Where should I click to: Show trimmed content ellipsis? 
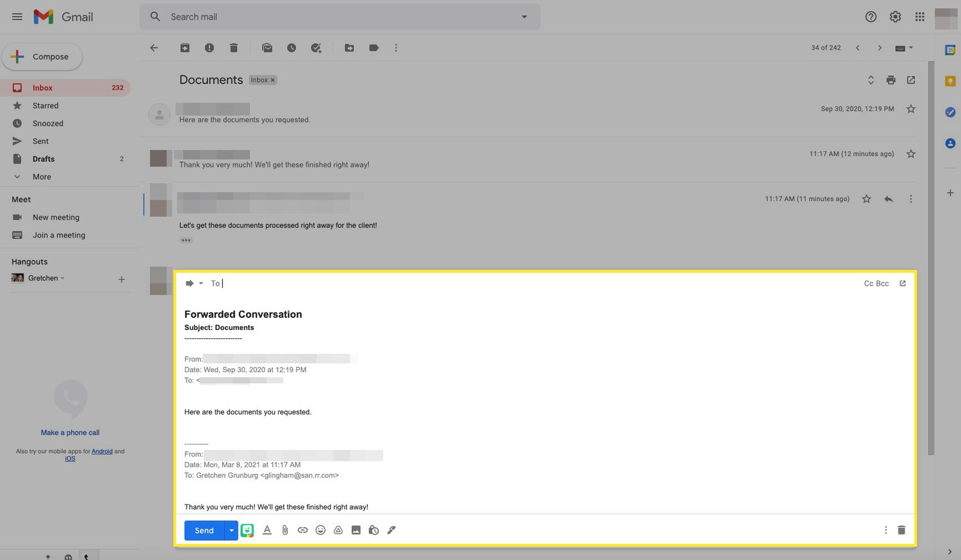coord(186,240)
